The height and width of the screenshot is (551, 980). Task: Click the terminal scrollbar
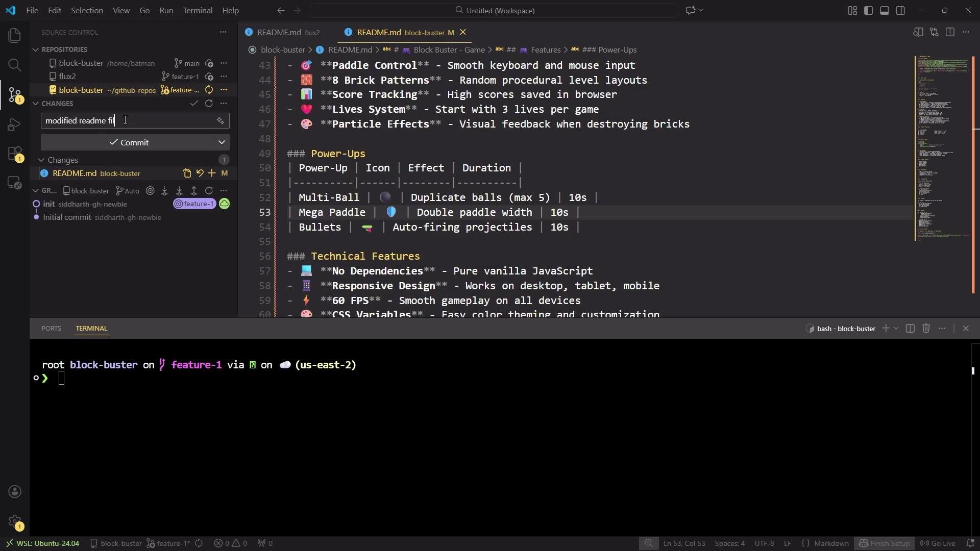coord(973,371)
